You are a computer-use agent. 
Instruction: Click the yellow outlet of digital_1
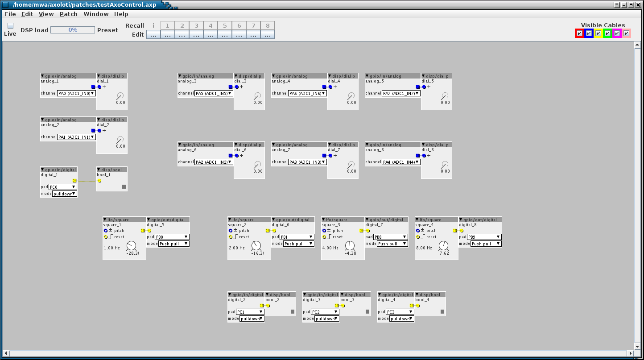pos(74,181)
